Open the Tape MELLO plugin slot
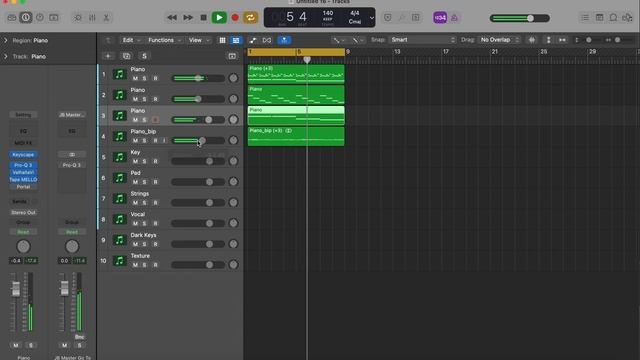 pos(23,180)
